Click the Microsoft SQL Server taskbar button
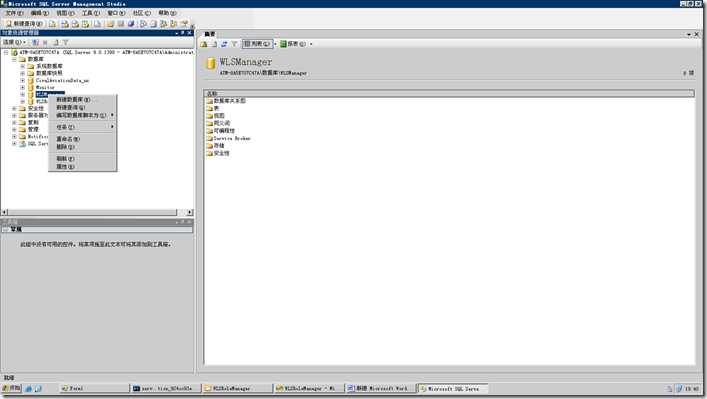Image resolution: width=707 pixels, height=399 pixels. [x=452, y=388]
